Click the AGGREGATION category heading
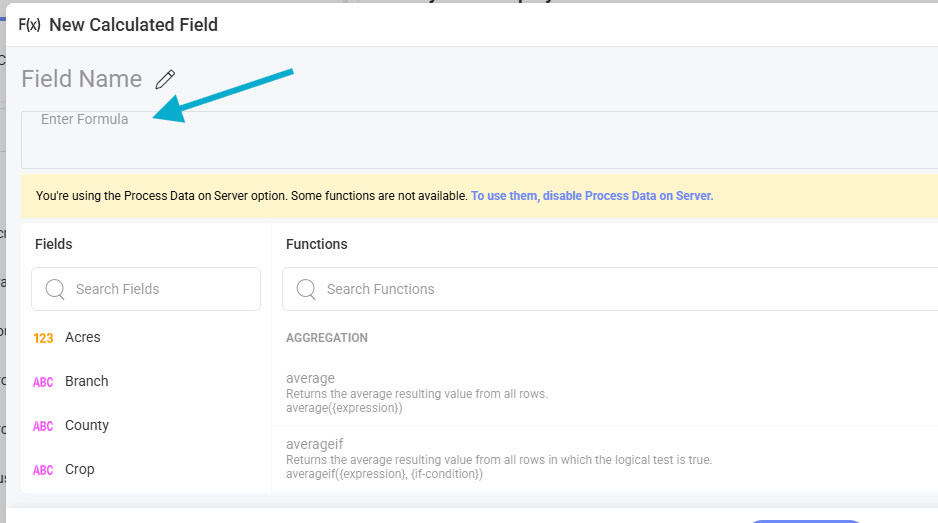938x523 pixels. (x=327, y=338)
